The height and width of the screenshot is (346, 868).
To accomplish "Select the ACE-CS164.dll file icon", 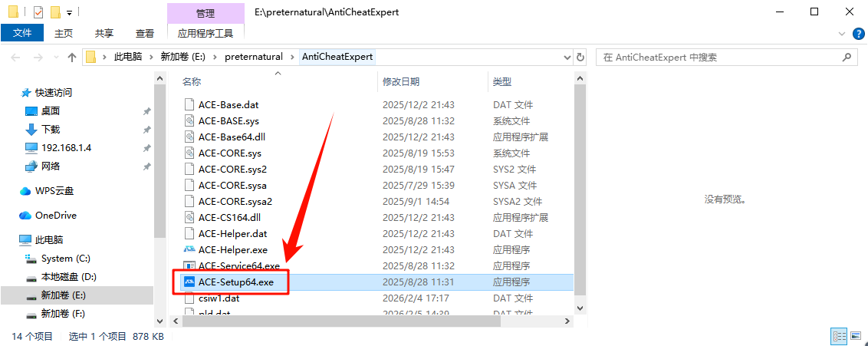I will (189, 218).
